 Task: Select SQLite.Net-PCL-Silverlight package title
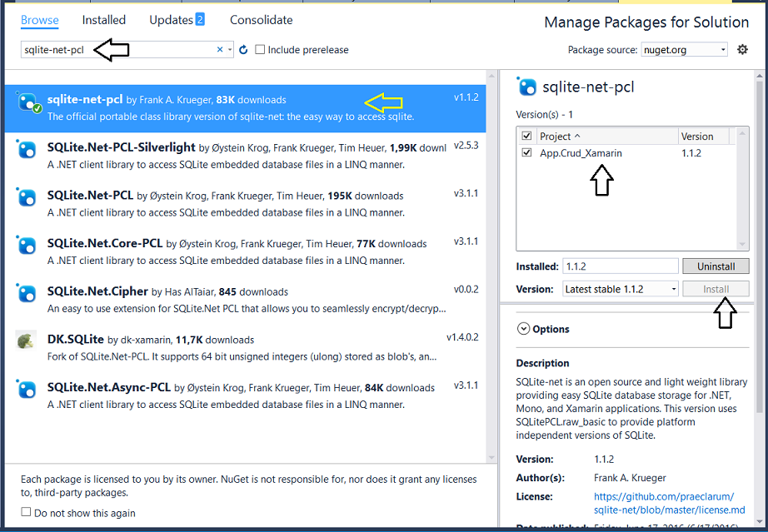coord(122,147)
